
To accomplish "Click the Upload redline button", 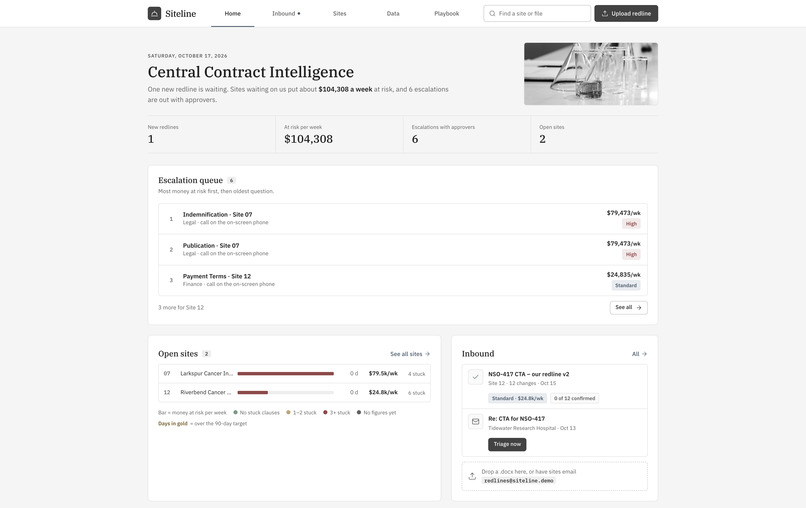I will [x=626, y=13].
